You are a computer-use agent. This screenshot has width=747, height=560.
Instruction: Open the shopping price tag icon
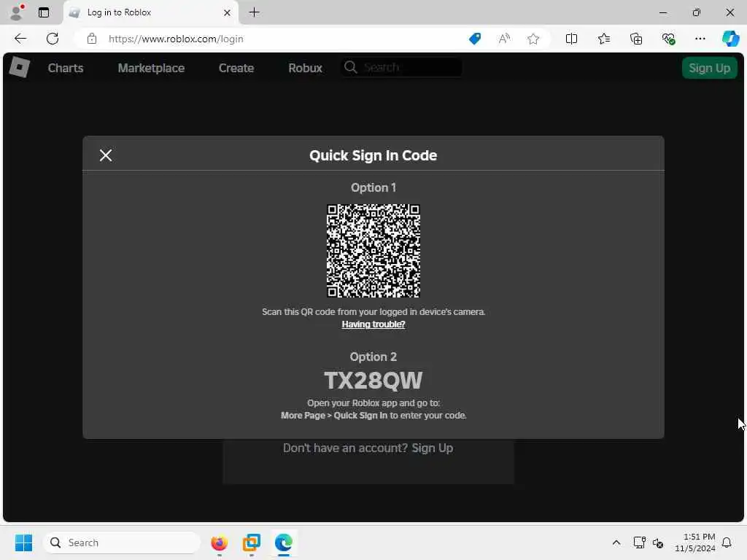click(x=474, y=39)
